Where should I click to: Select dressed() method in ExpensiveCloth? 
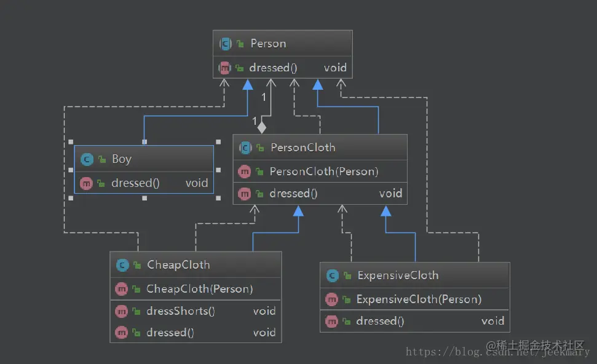point(415,322)
